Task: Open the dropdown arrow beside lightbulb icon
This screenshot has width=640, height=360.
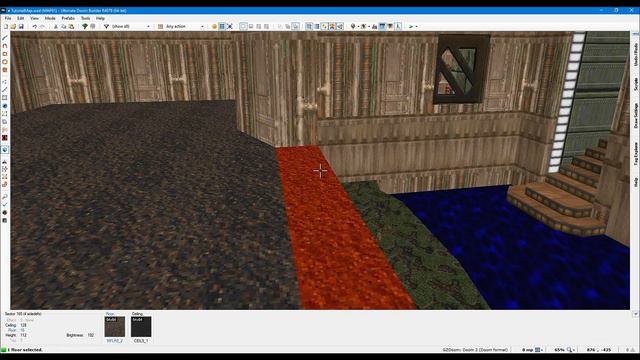Action: click(358, 27)
